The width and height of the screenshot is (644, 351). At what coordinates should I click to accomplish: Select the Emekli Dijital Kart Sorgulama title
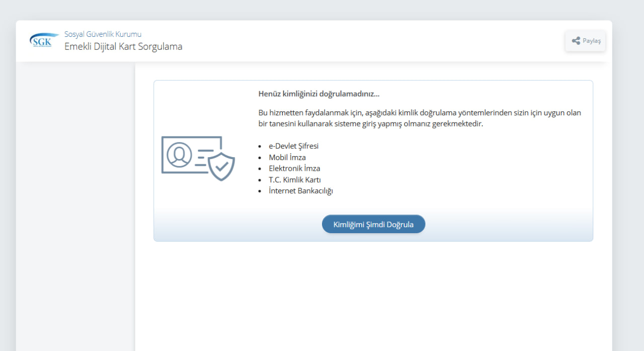point(123,47)
